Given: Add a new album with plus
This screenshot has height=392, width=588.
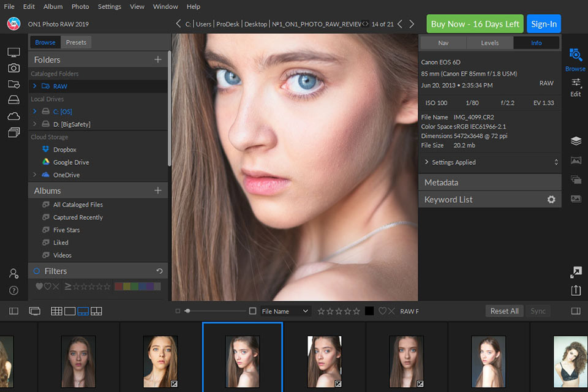Looking at the screenshot, I should [x=158, y=190].
